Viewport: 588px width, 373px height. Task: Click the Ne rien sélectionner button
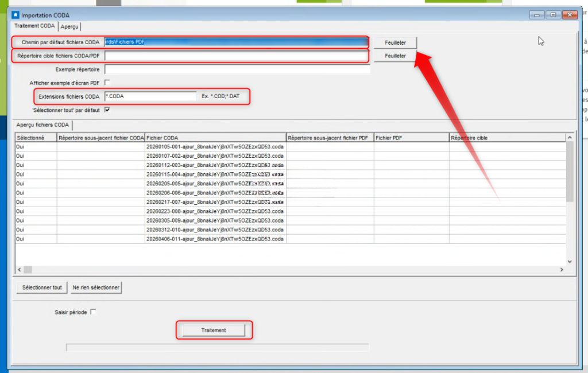click(96, 287)
